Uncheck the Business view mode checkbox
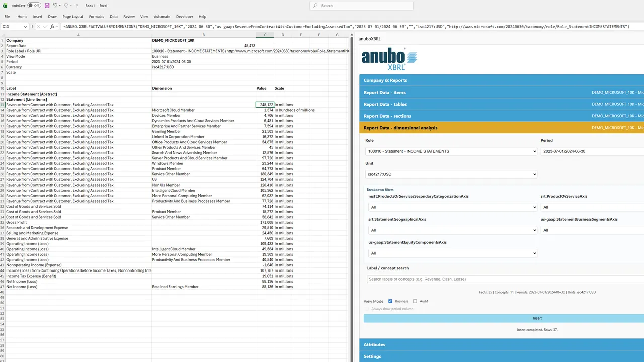The image size is (644, 362). coord(390,301)
